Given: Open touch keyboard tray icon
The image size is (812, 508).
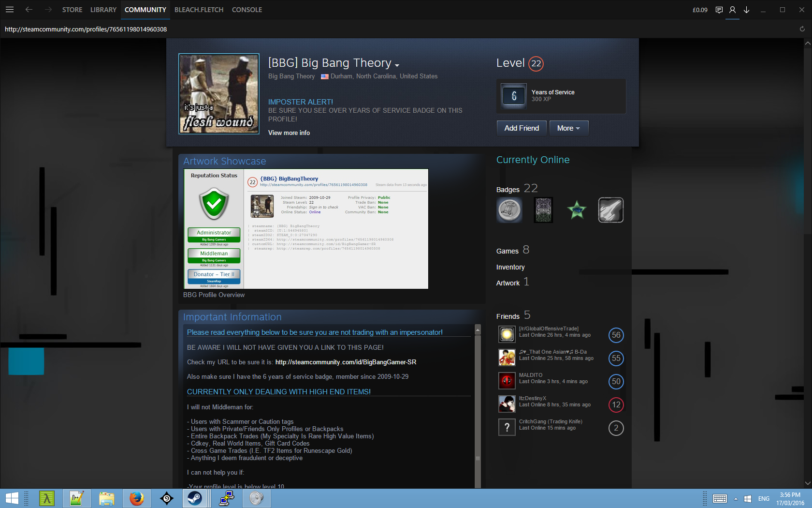Looking at the screenshot, I should coord(720,498).
